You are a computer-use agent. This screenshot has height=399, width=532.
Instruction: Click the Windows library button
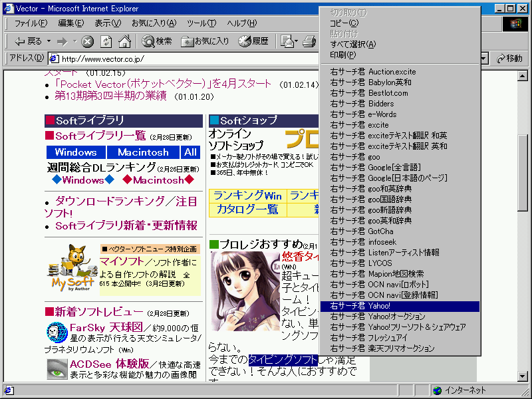point(76,152)
